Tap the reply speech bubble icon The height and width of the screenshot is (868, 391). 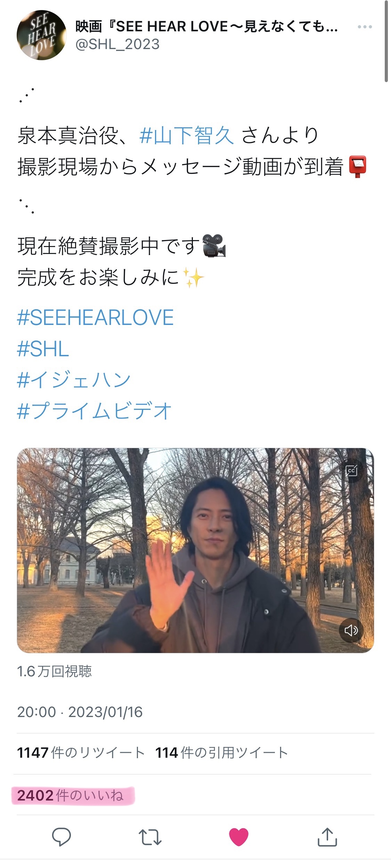tap(62, 837)
